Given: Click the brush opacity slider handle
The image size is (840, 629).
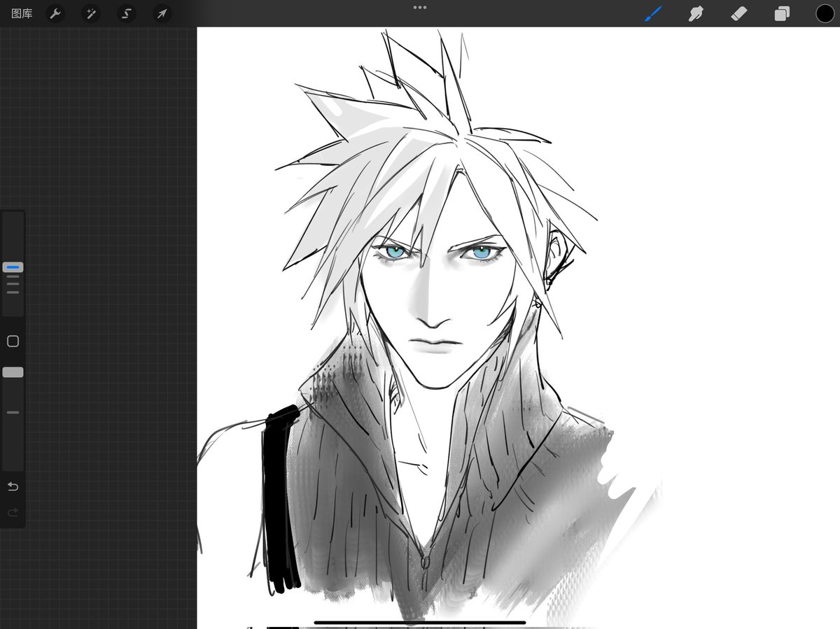Looking at the screenshot, I should [x=13, y=372].
